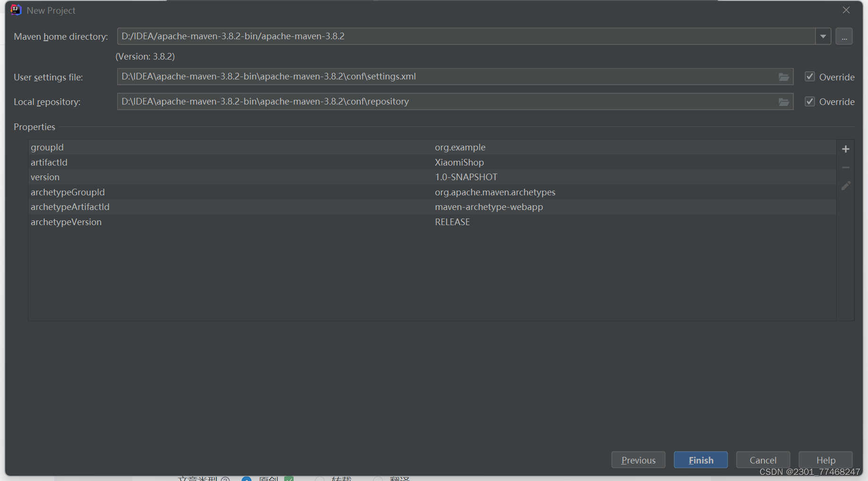Go back with the Previous button
The image size is (868, 481).
[x=638, y=460]
